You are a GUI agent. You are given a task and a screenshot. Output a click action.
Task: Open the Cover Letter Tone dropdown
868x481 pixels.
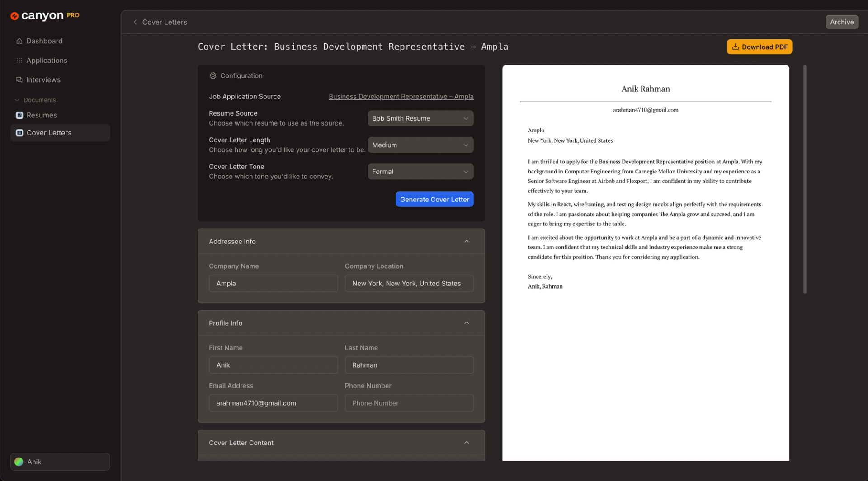tap(420, 172)
